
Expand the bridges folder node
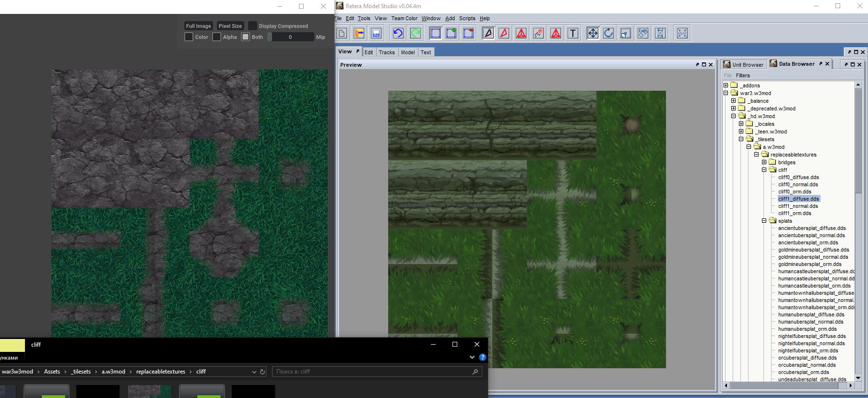(x=764, y=162)
